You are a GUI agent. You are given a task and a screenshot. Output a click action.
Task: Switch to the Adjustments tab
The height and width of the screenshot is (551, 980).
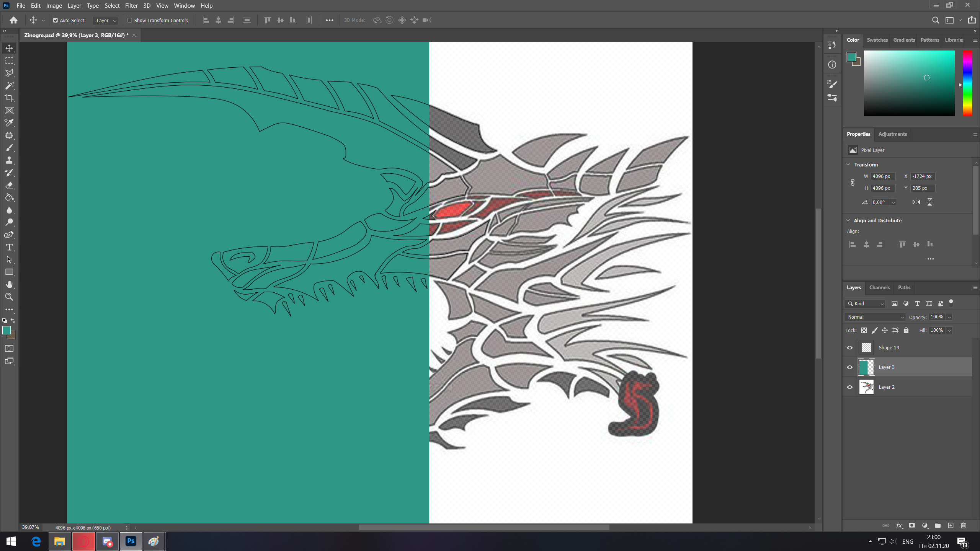[x=892, y=134]
